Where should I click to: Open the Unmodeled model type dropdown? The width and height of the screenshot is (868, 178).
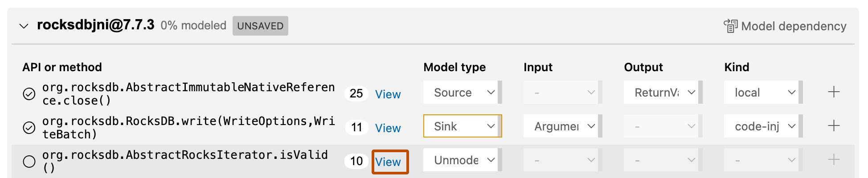click(x=462, y=160)
